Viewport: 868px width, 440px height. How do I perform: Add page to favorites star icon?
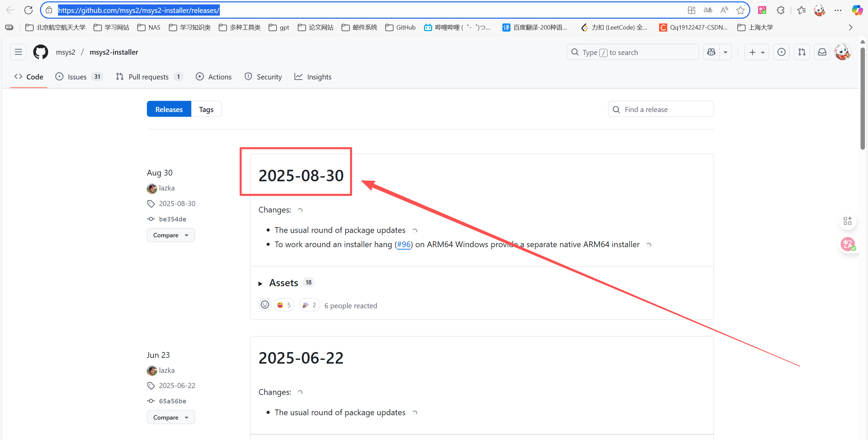click(x=740, y=10)
